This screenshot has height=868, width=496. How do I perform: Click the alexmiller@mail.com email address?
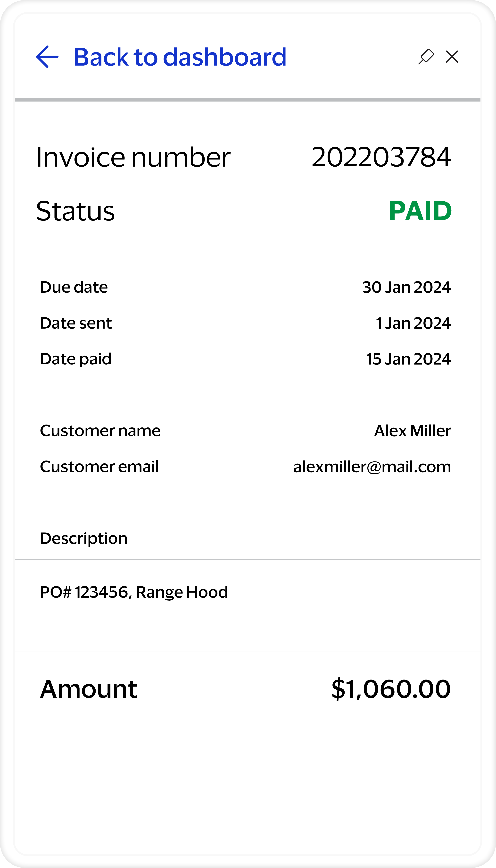[372, 467]
